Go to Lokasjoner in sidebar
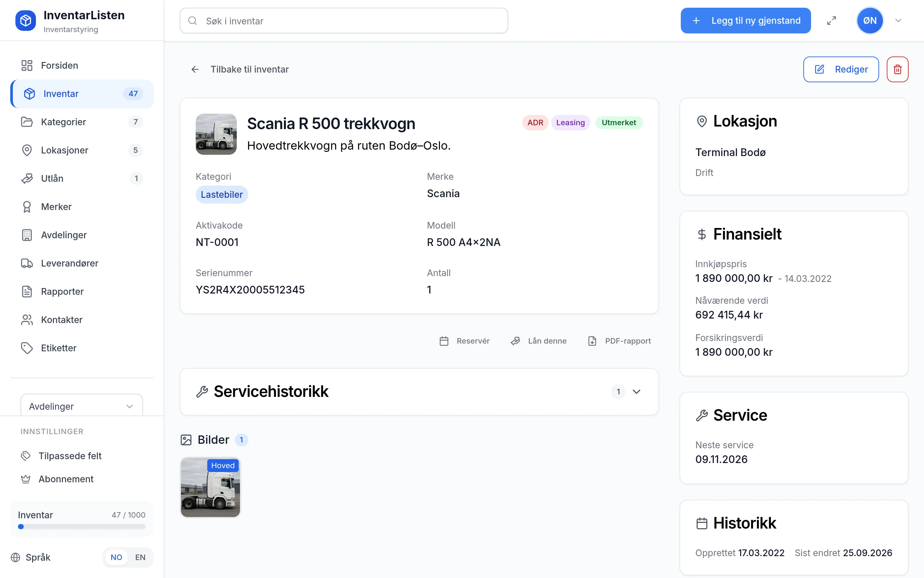 click(82, 150)
